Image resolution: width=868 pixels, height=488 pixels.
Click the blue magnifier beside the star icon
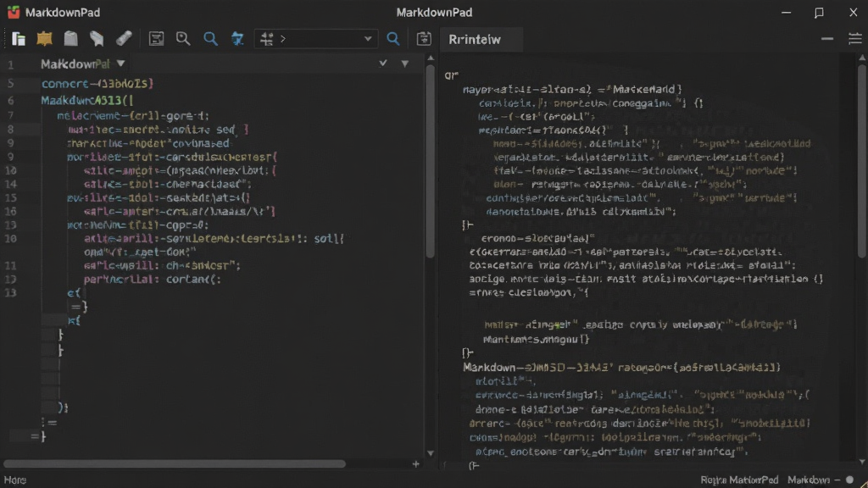(x=210, y=39)
